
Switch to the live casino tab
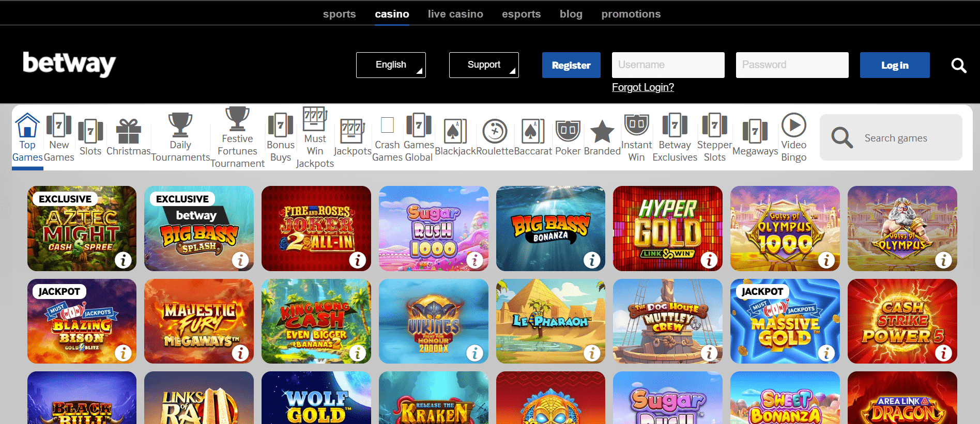[455, 14]
